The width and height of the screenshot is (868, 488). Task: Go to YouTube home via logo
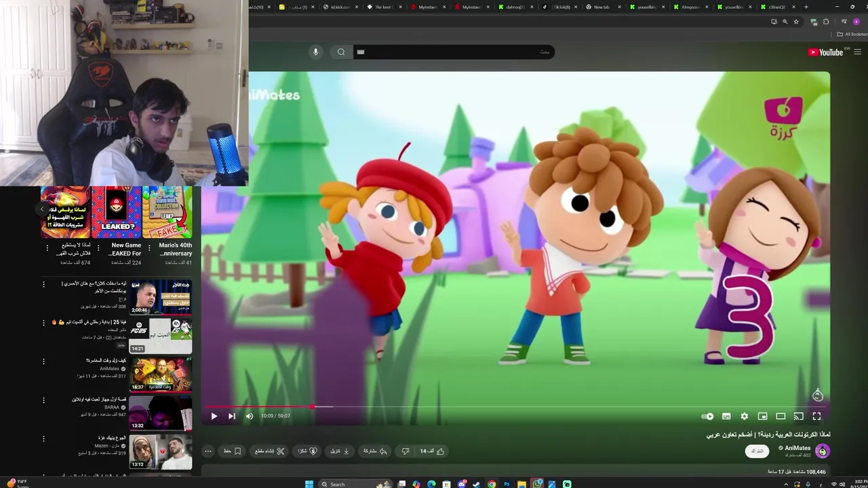point(825,52)
